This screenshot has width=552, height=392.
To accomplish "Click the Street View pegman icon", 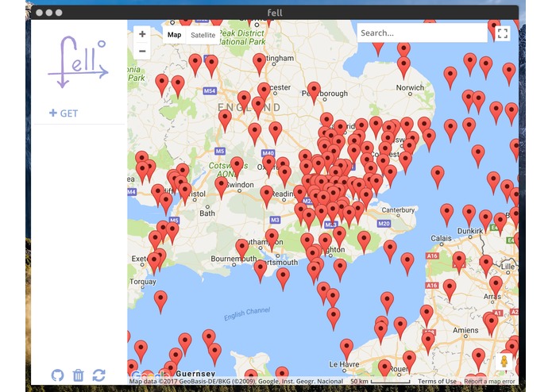I will [x=504, y=361].
